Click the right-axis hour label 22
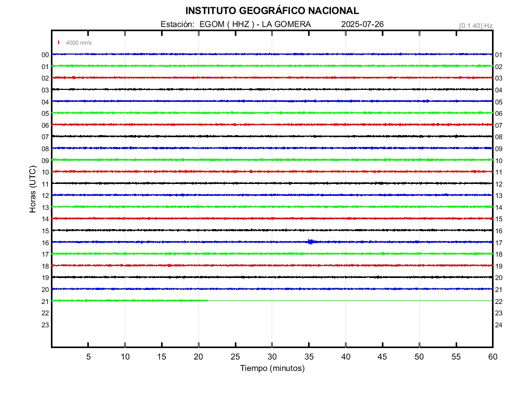The width and height of the screenshot is (532, 399). (x=498, y=302)
